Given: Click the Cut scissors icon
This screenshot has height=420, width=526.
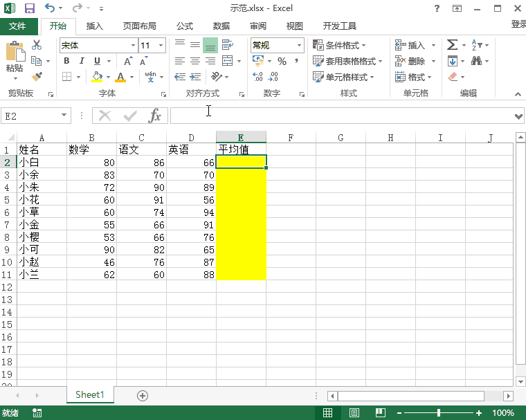Looking at the screenshot, I should [x=37, y=45].
